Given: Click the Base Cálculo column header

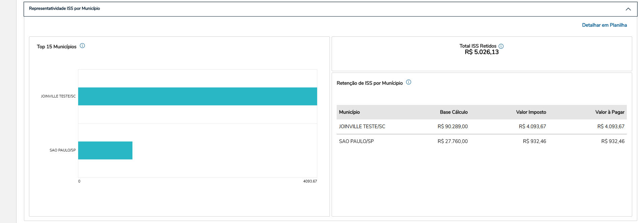Looking at the screenshot, I should coord(454,112).
